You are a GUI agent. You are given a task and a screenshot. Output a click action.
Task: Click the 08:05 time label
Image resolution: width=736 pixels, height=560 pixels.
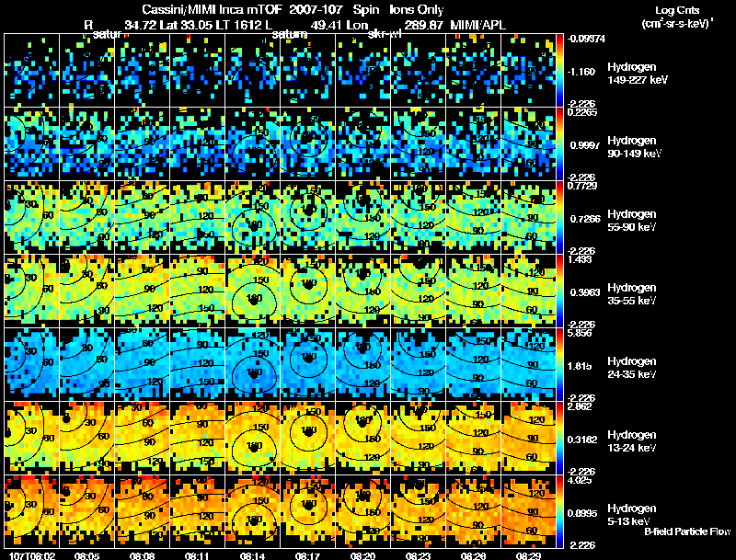point(86,555)
